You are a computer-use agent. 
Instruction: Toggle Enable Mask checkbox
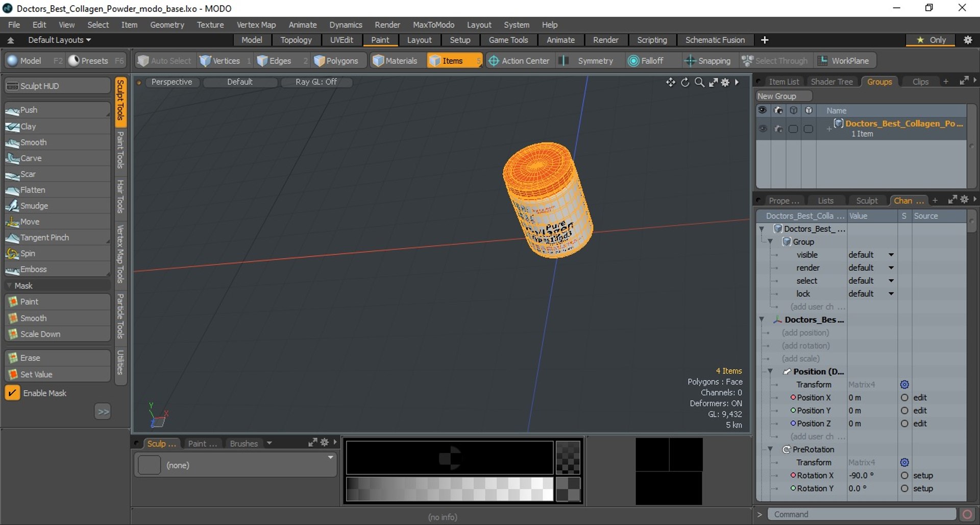[x=12, y=393]
